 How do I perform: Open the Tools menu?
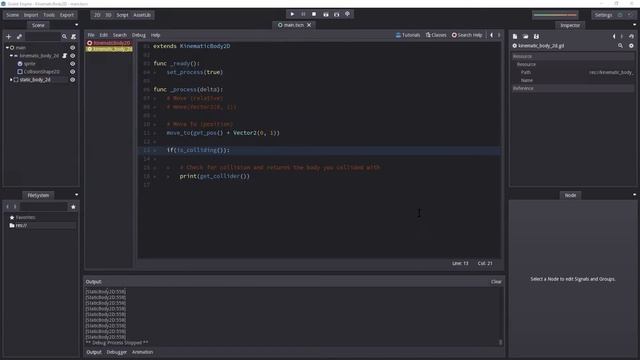[49, 15]
